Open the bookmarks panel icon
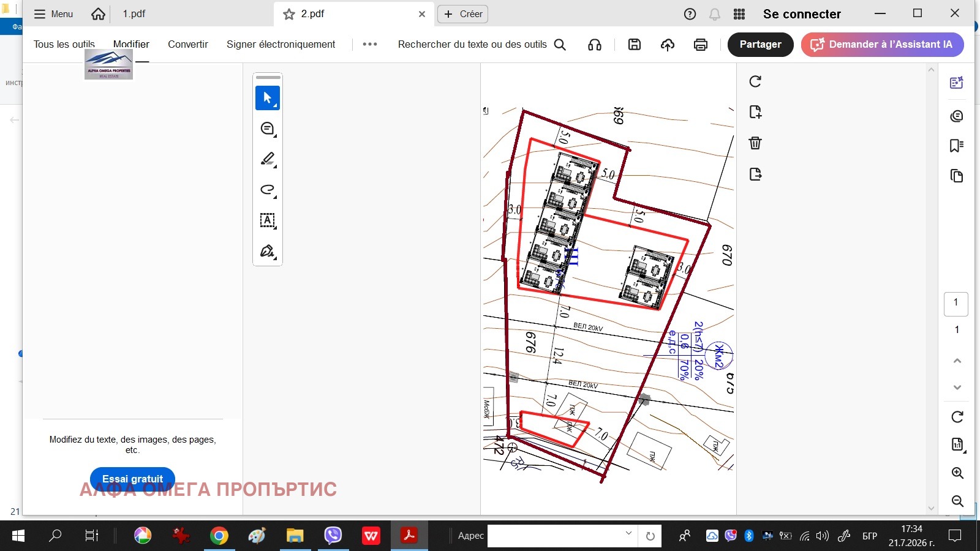 click(957, 146)
